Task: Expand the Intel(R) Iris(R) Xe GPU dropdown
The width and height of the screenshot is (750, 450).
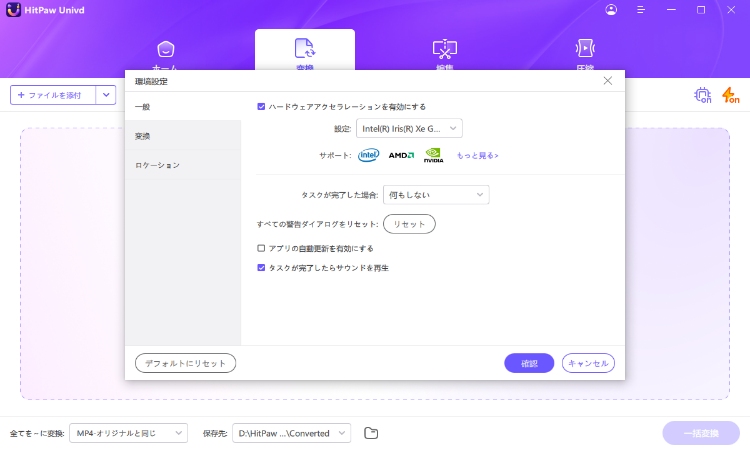Action: pos(409,128)
